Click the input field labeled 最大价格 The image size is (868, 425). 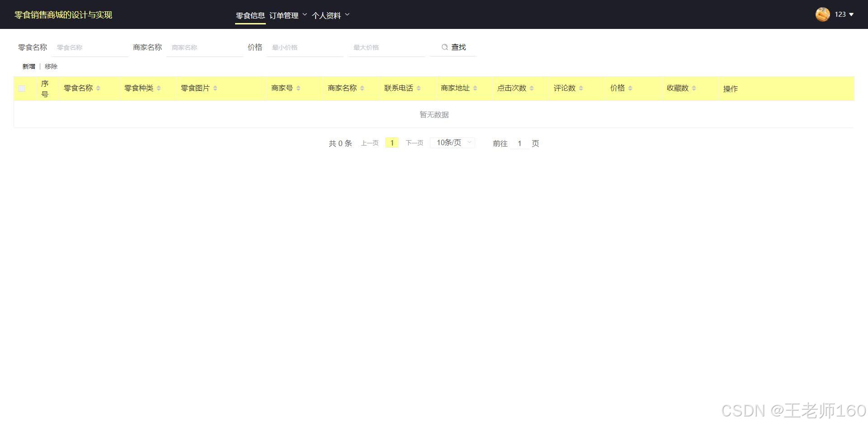coord(387,47)
